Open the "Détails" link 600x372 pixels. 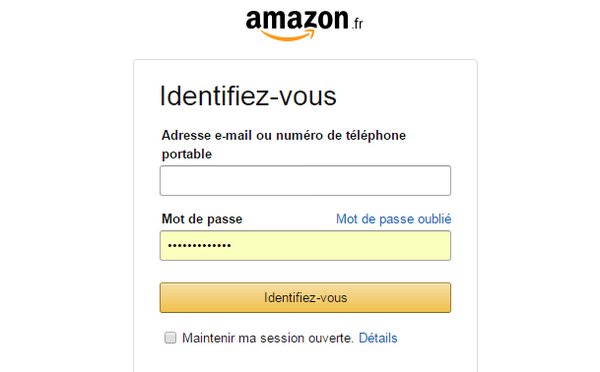click(378, 338)
